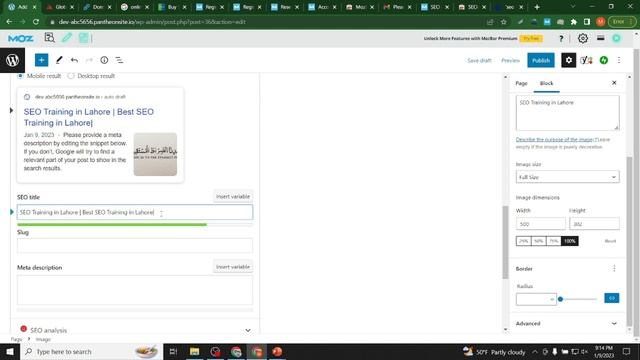
Task: Open the browser Extensions puzzle icon
Action: pyautogui.click(x=573, y=22)
